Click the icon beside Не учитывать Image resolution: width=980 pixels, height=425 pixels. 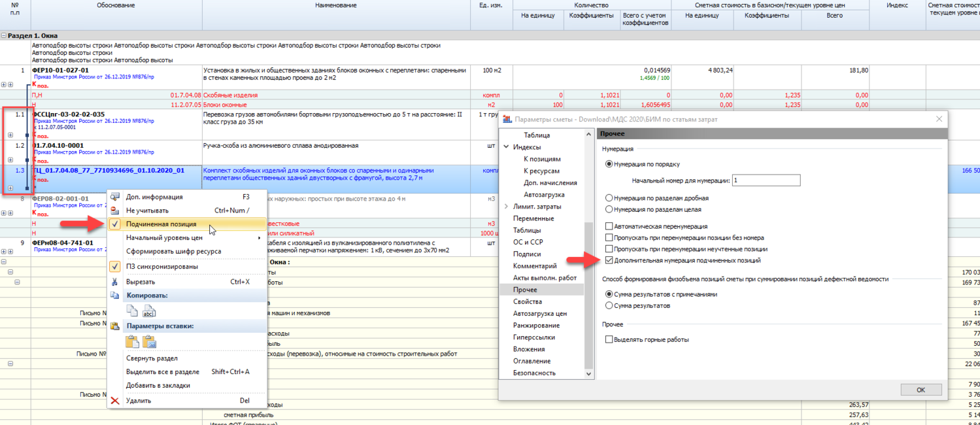tap(115, 211)
